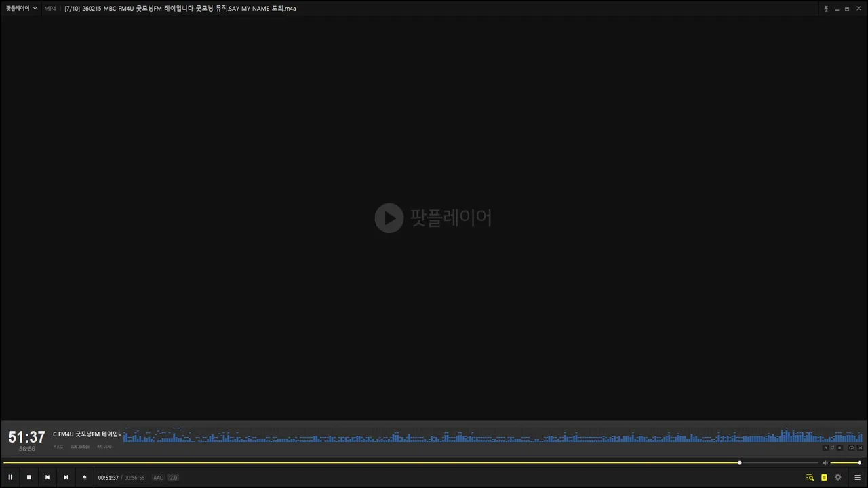Image resolution: width=868 pixels, height=488 pixels.
Task: Open the 팟플레이어 main menu dropdown
Action: click(21, 9)
